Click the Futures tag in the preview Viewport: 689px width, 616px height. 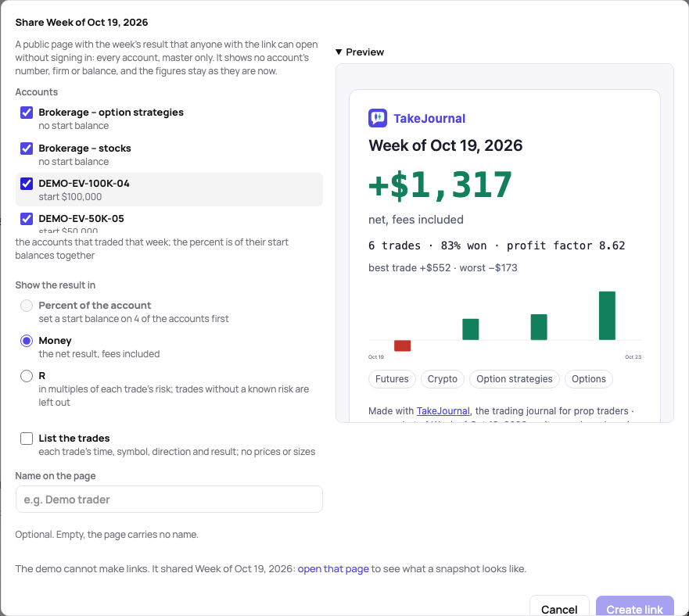coord(392,379)
